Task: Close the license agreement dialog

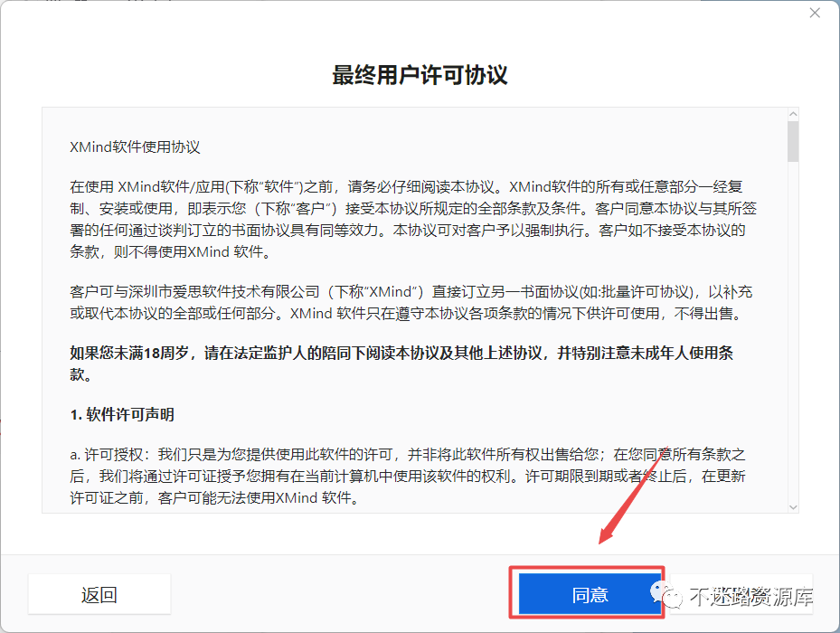Action: tap(815, 13)
